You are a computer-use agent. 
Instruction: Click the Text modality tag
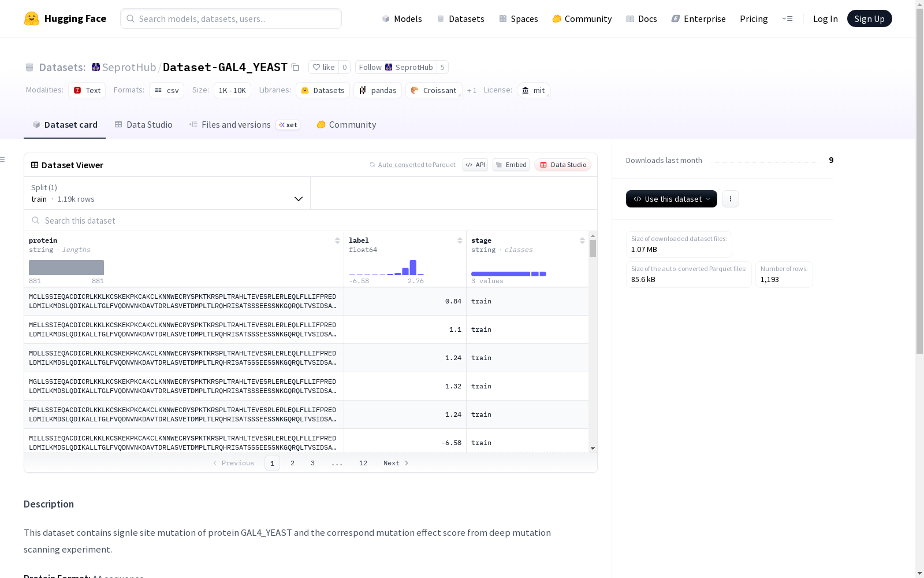coord(87,90)
